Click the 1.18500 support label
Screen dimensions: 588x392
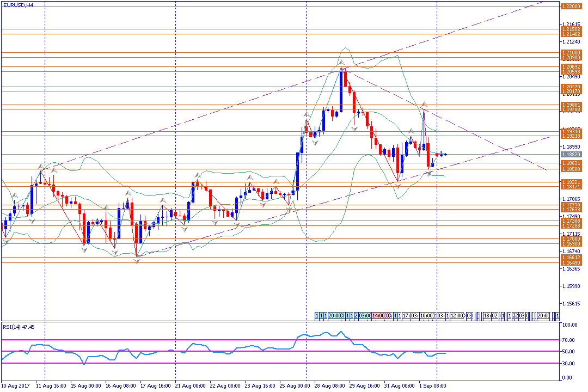tap(572, 169)
